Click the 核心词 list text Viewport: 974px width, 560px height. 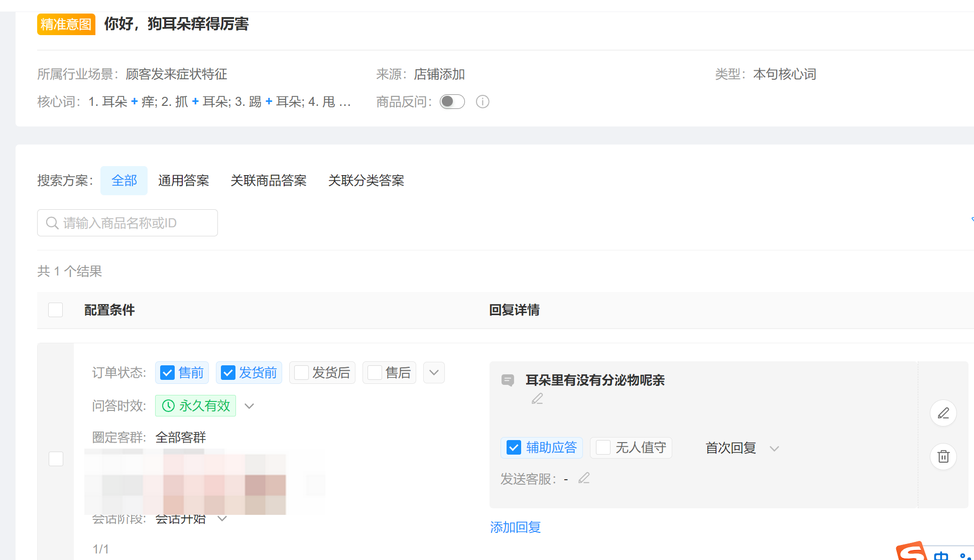[x=219, y=102]
